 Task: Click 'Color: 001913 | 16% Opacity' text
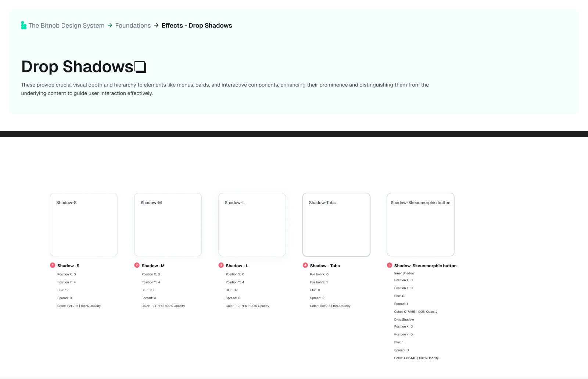(330, 306)
